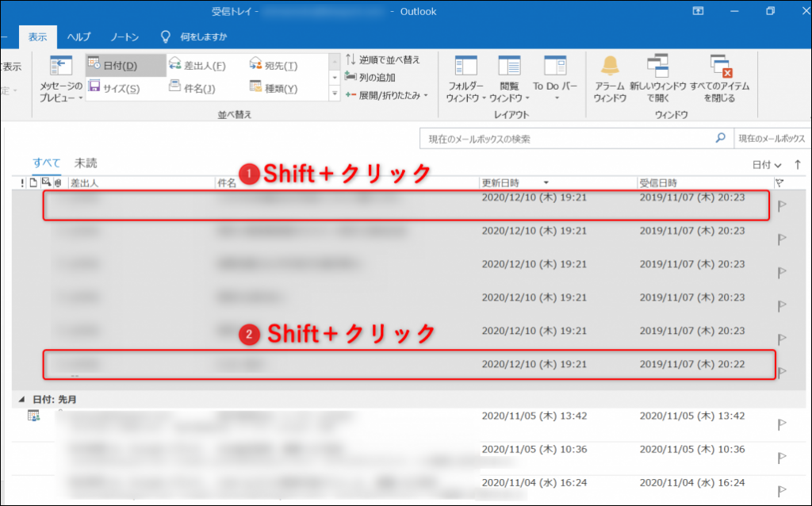Click the Tell Me (何をしますか) box
The image size is (812, 506).
click(193, 36)
